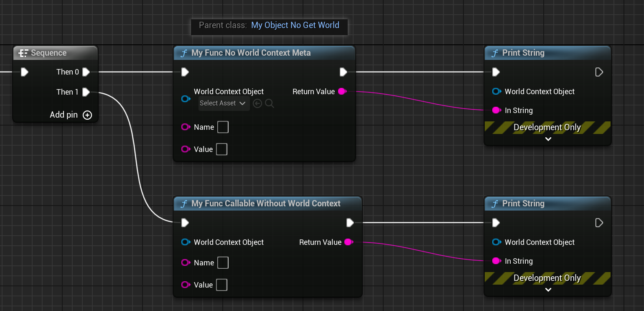The image size is (644, 311).
Task: Click the Add pin label on Sequence node
Action: 64,115
